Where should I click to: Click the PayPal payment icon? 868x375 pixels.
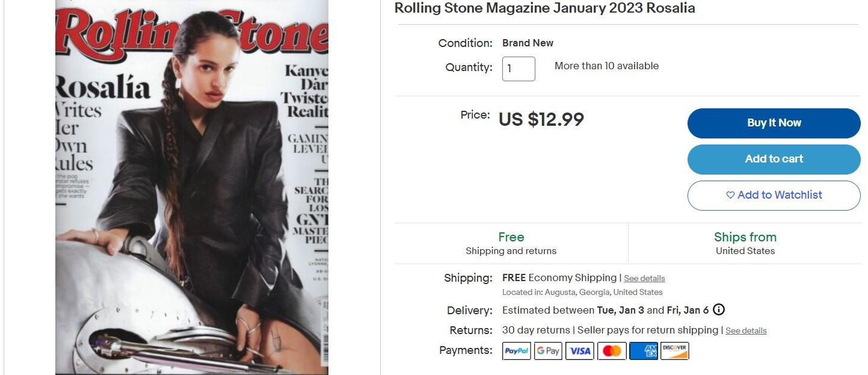(x=517, y=351)
